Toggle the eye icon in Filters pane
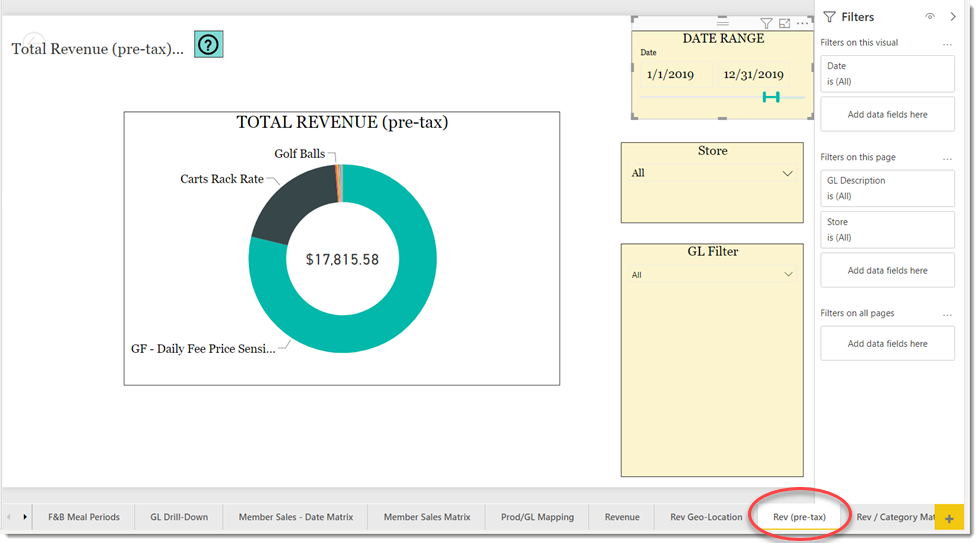The width and height of the screenshot is (979, 543). coord(930,17)
